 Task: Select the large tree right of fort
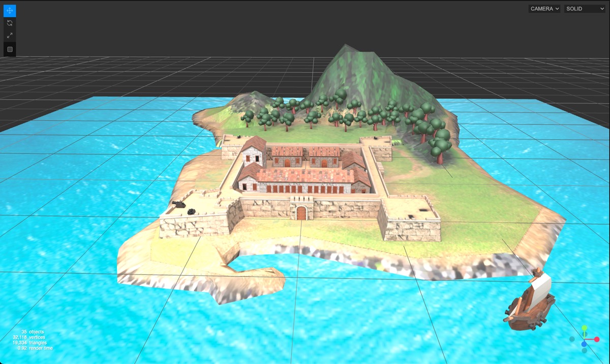click(x=440, y=144)
